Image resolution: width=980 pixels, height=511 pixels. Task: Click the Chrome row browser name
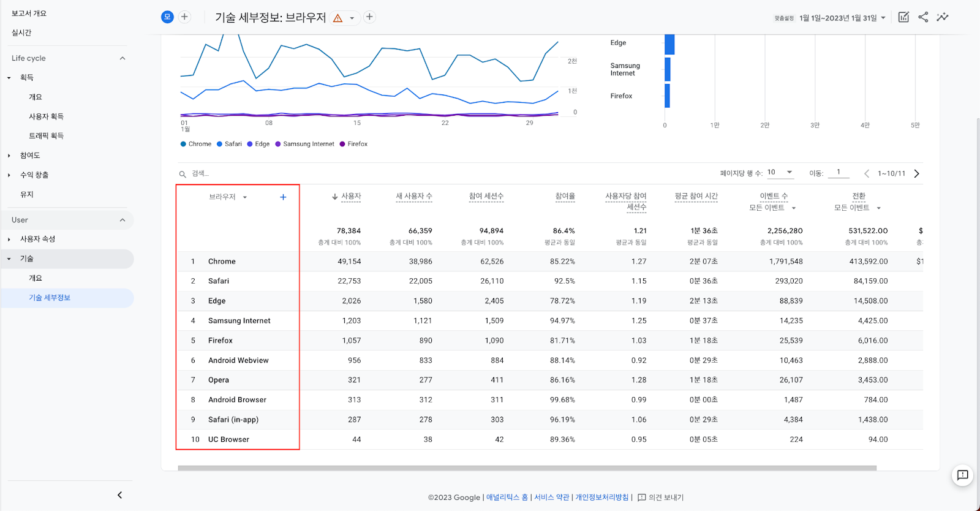tap(222, 262)
